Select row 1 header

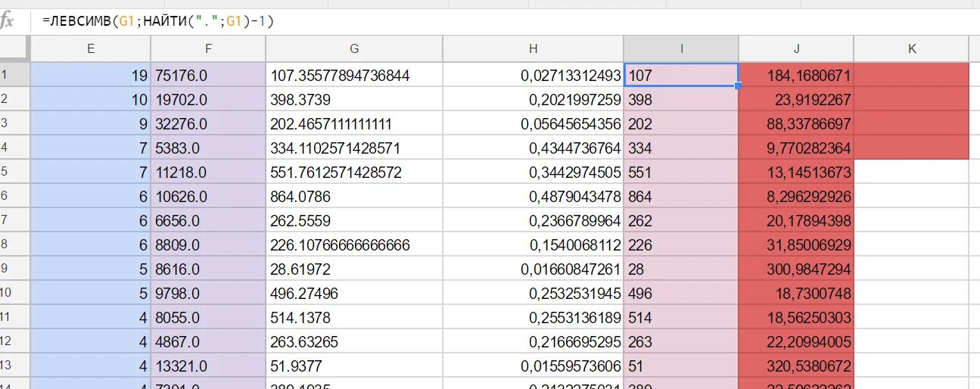[14, 75]
